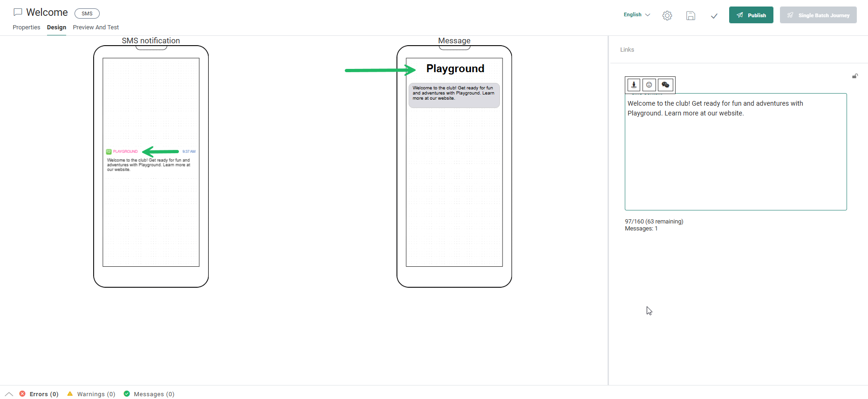The width and height of the screenshot is (868, 399).
Task: Expand the bottom panel with the chevron
Action: click(x=9, y=394)
